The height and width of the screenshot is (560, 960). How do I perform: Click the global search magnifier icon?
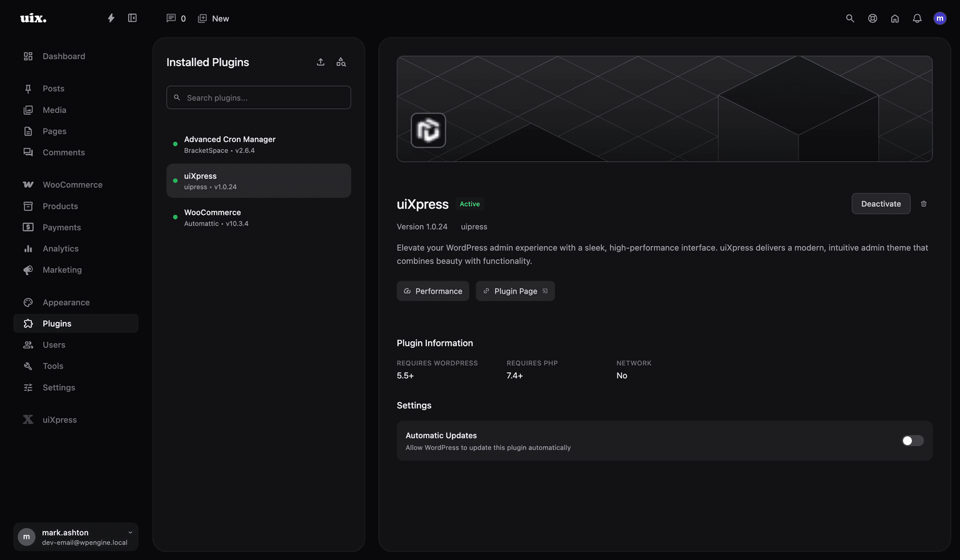[850, 18]
